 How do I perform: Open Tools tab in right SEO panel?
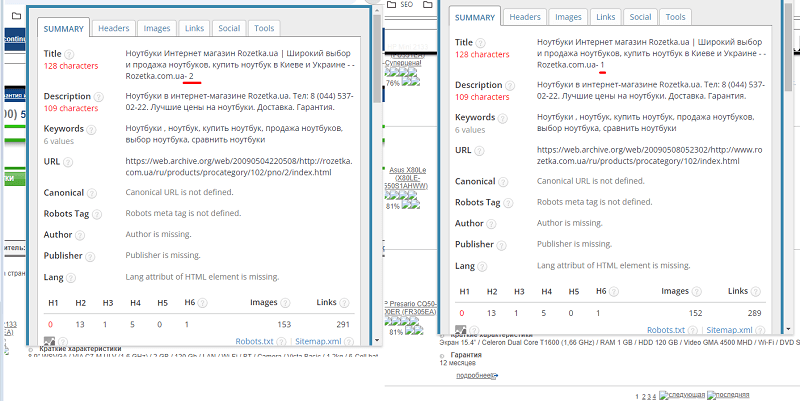click(676, 17)
